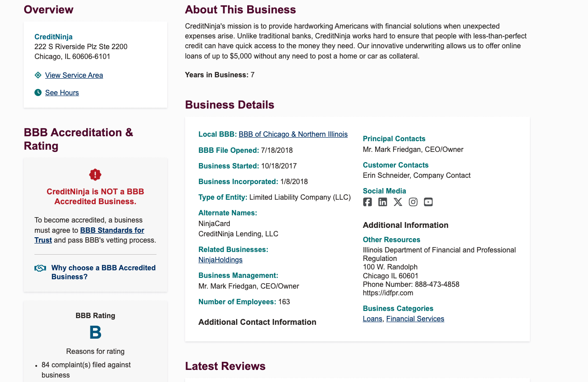The width and height of the screenshot is (588, 382).
Task: Open CreditNinja's Facebook page icon
Action: pyautogui.click(x=367, y=201)
